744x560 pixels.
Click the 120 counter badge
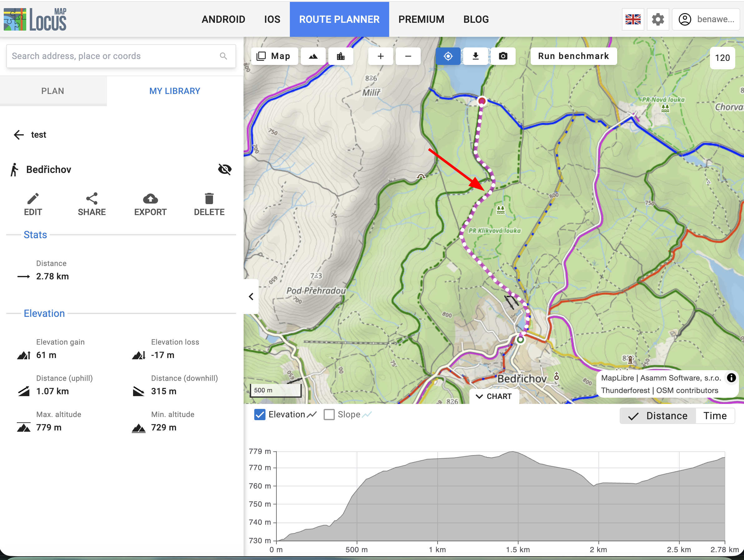tap(722, 58)
